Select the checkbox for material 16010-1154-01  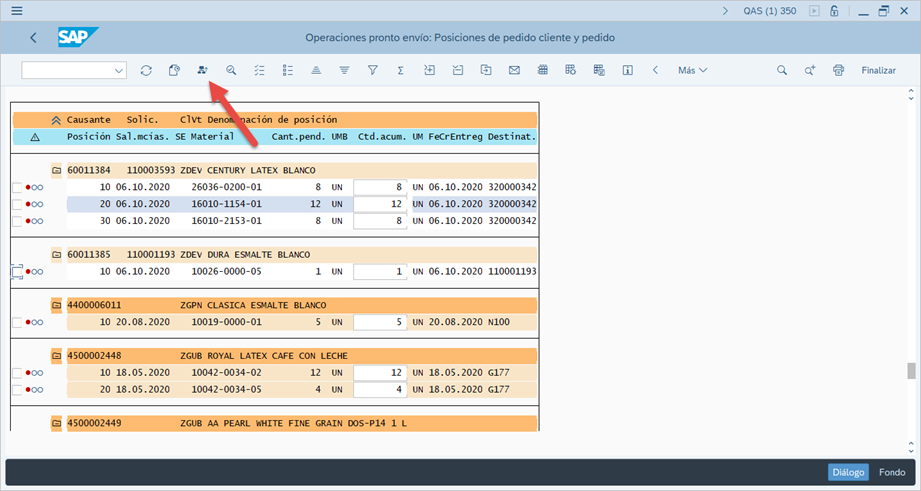pos(17,204)
